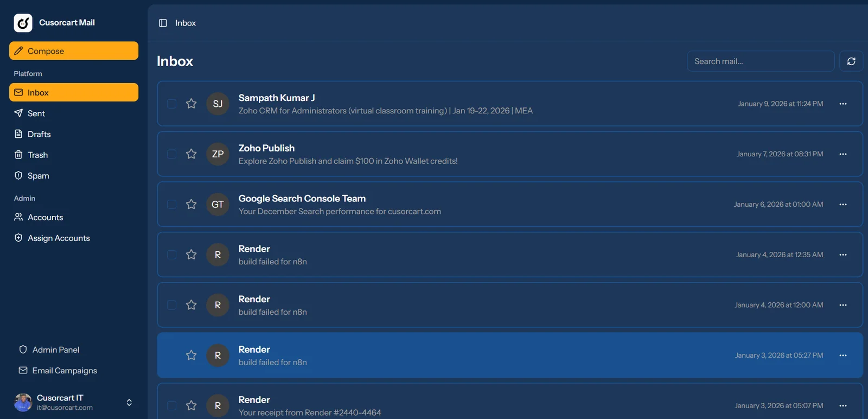Star the Sampath Kumar J email
This screenshot has height=419, width=868.
(x=191, y=104)
